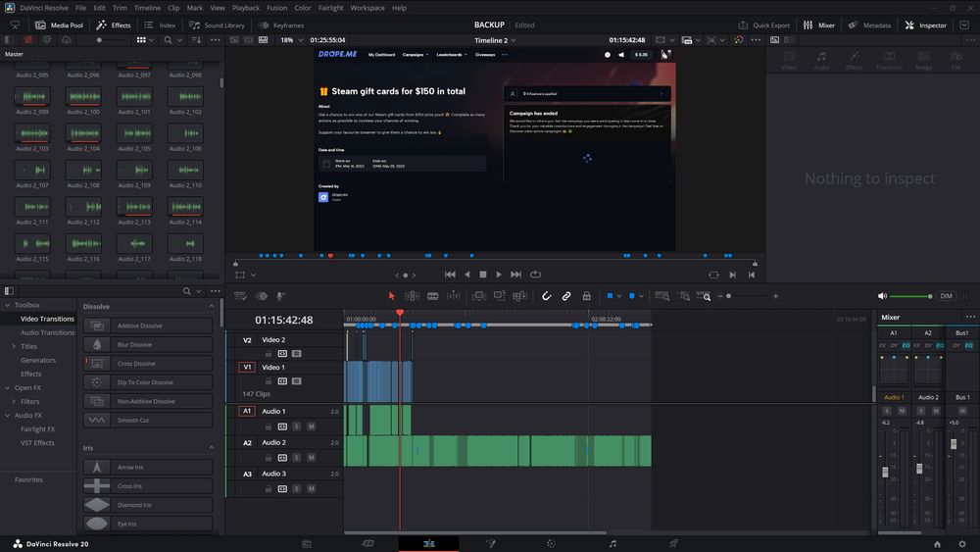Image resolution: width=980 pixels, height=552 pixels.
Task: Open the File menu
Action: [80, 8]
